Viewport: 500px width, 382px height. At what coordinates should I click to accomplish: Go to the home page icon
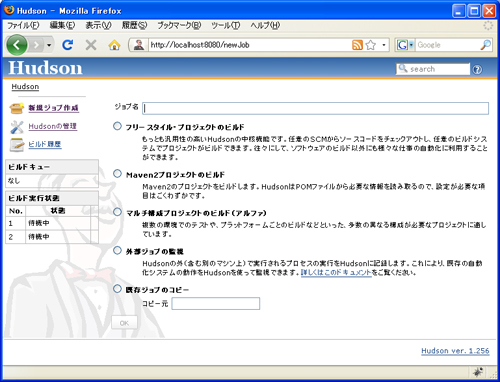[114, 45]
